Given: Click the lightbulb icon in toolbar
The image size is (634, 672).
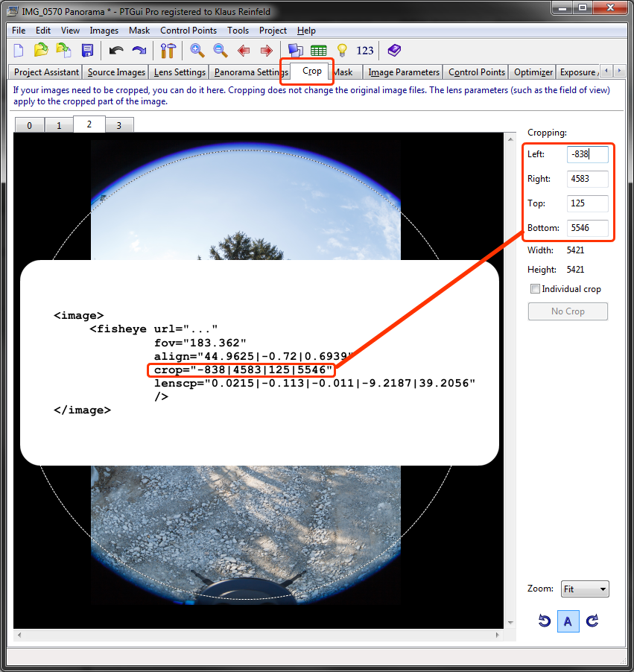Looking at the screenshot, I should pyautogui.click(x=342, y=51).
